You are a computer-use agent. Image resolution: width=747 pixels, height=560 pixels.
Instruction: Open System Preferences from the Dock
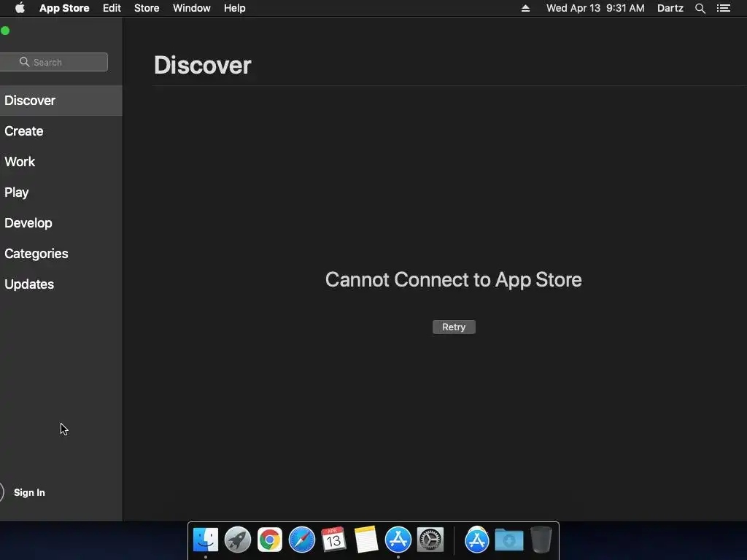point(430,540)
